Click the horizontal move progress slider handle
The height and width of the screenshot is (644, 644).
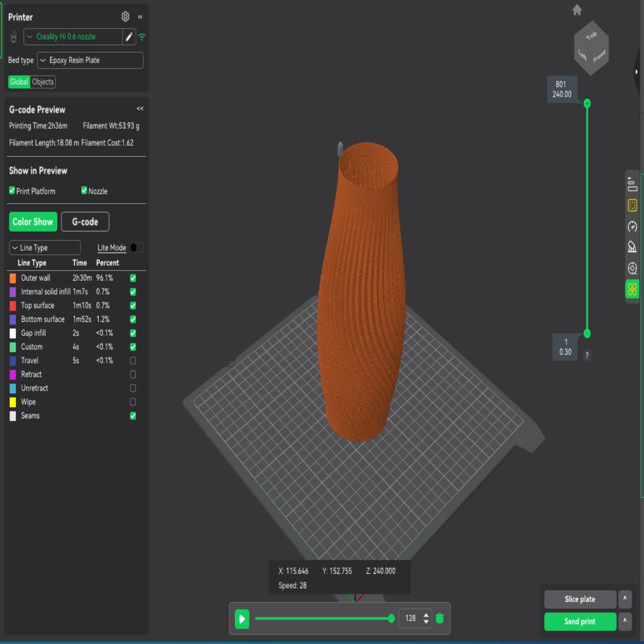point(391,618)
